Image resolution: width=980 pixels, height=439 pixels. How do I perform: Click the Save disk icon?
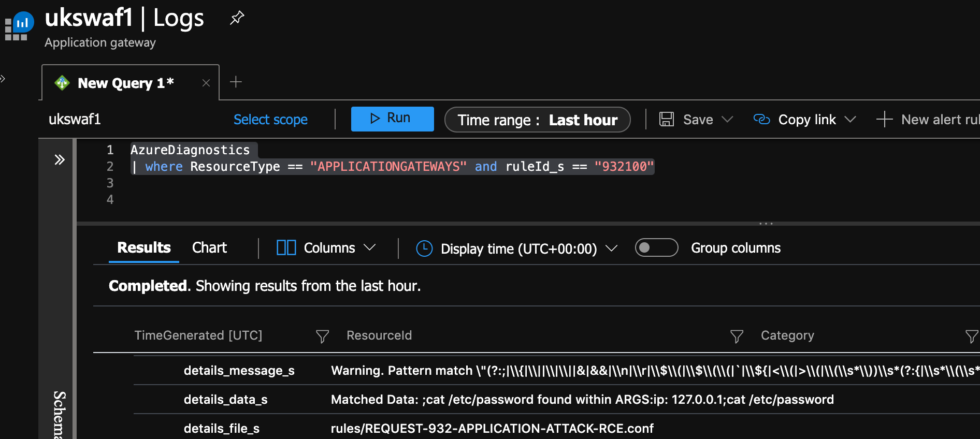pyautogui.click(x=667, y=119)
